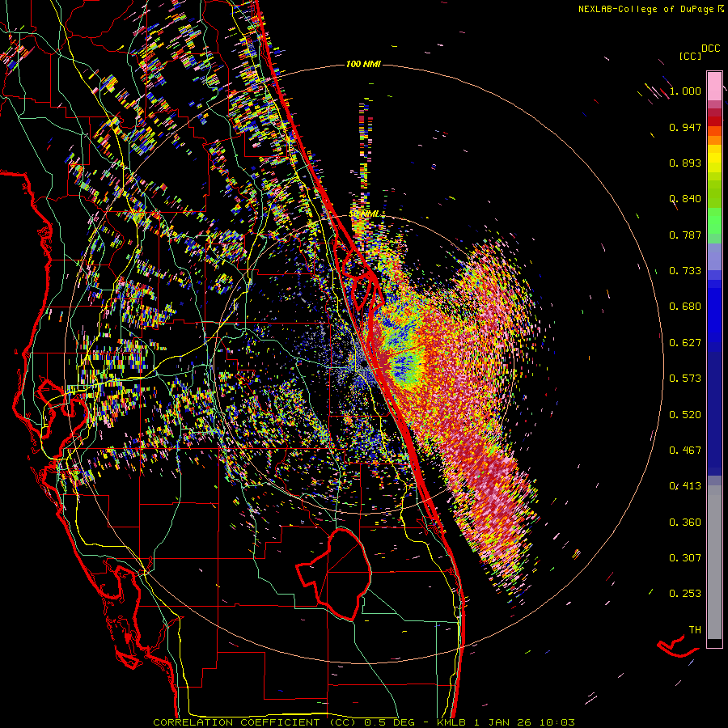Select the 0.787 legend label

(685, 235)
